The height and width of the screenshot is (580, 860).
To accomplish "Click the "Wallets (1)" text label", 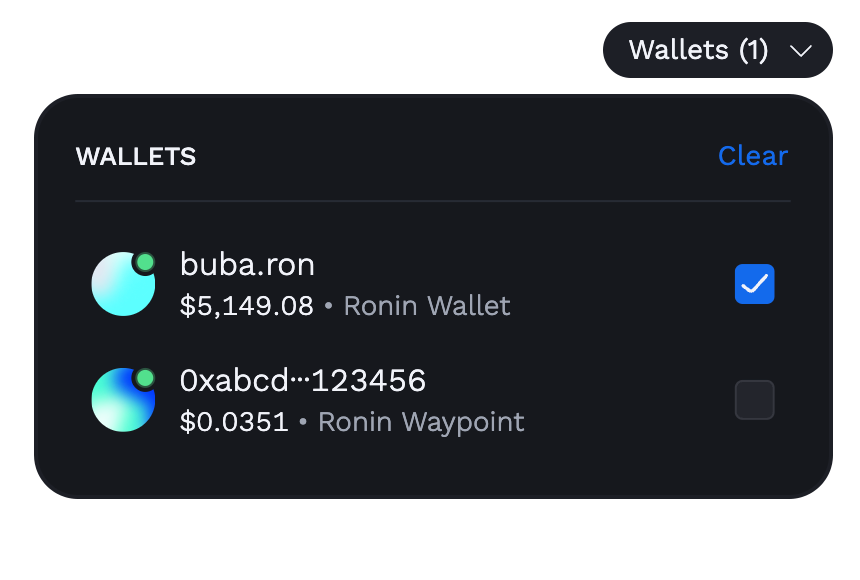I will click(698, 50).
